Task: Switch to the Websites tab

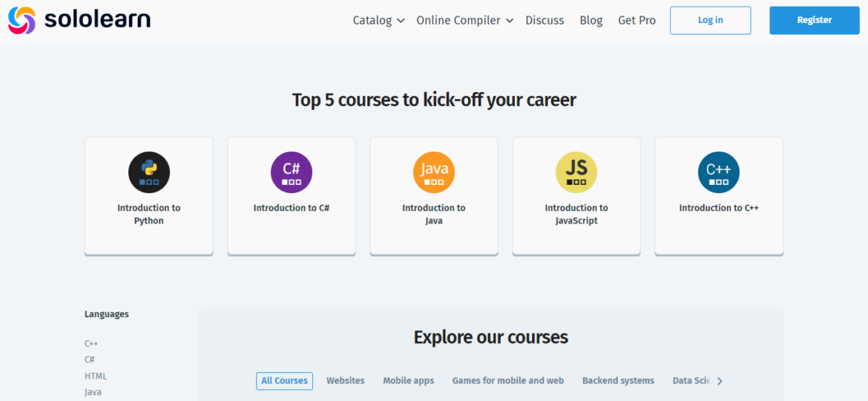Action: tap(346, 381)
